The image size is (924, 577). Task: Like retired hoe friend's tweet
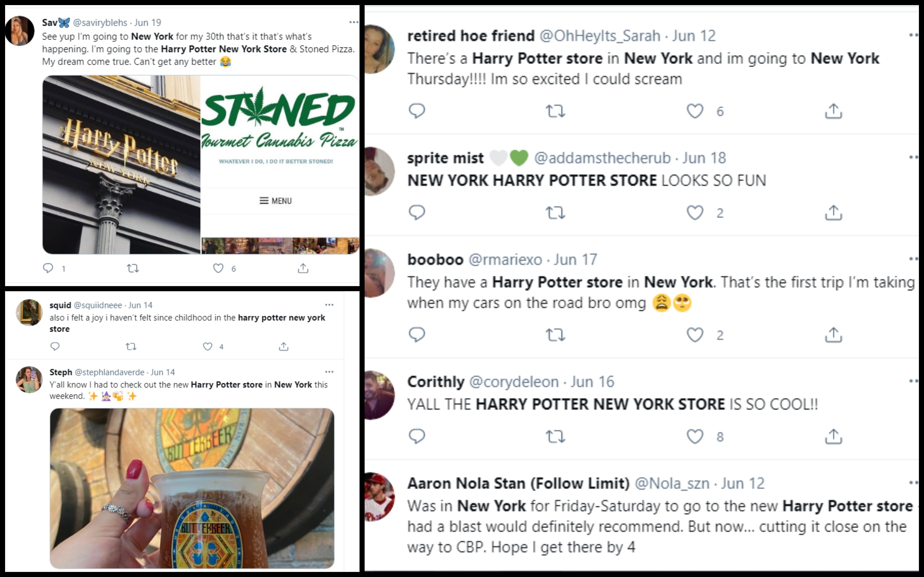click(695, 111)
